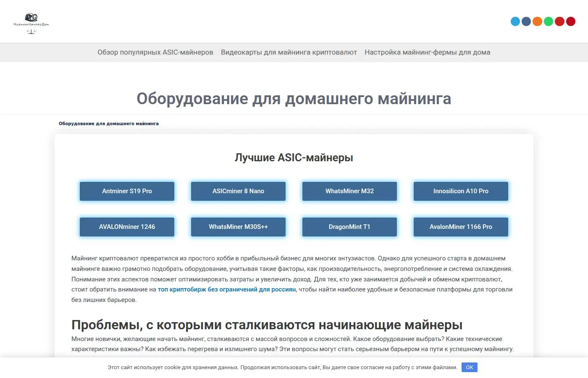Click the lighter red circle beside the green one

pos(559,21)
